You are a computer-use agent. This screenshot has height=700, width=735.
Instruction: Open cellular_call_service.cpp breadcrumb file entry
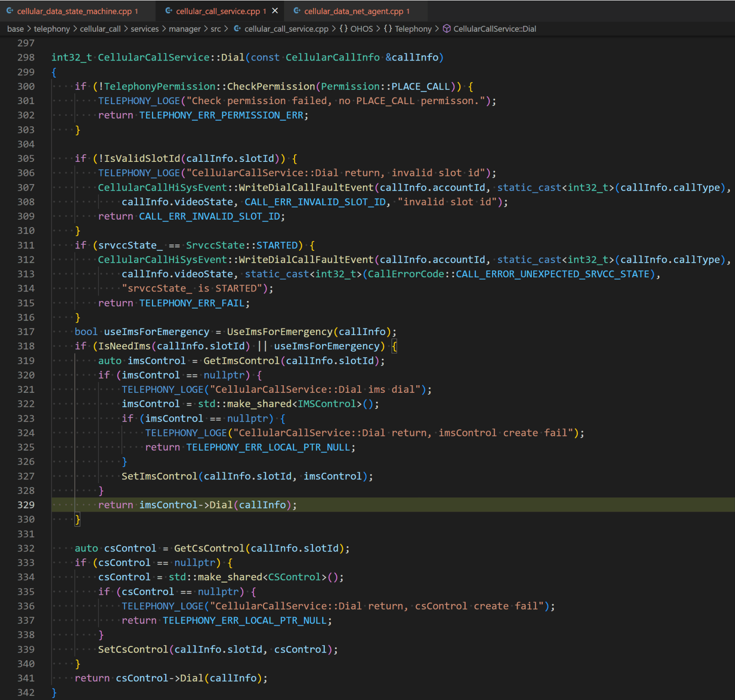point(286,29)
